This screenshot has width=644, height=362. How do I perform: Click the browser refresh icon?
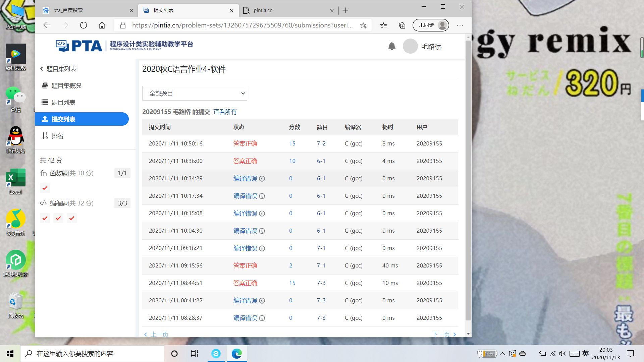[84, 25]
